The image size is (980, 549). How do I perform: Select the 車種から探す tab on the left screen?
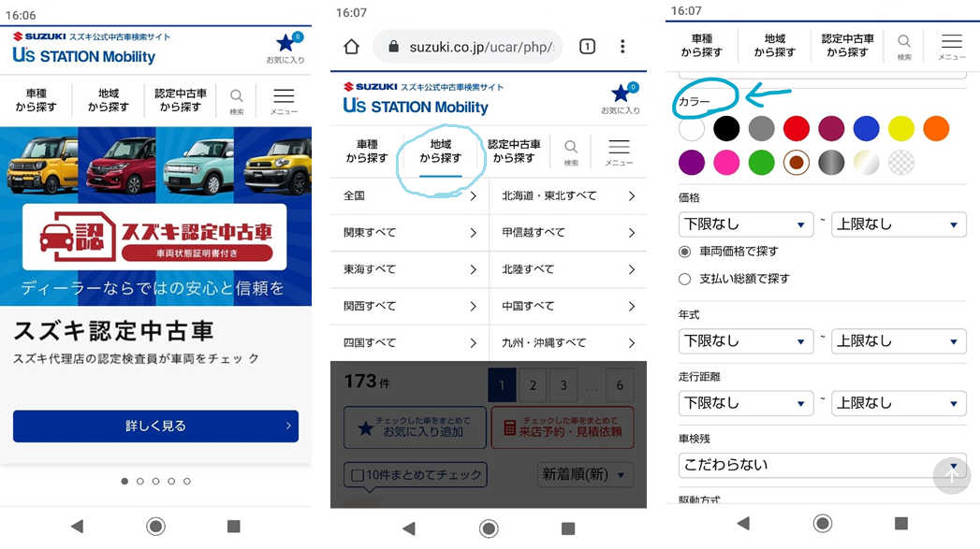[37, 101]
